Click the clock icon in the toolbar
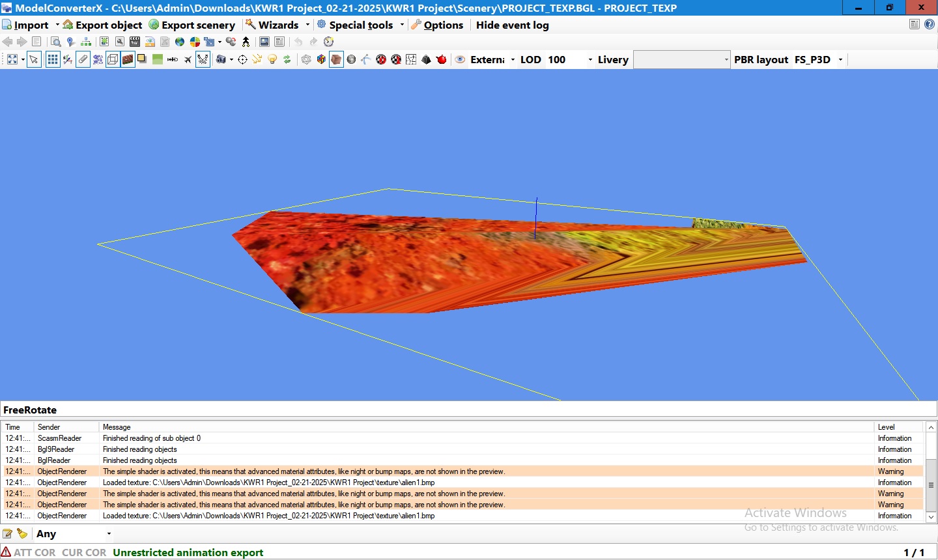 click(329, 42)
